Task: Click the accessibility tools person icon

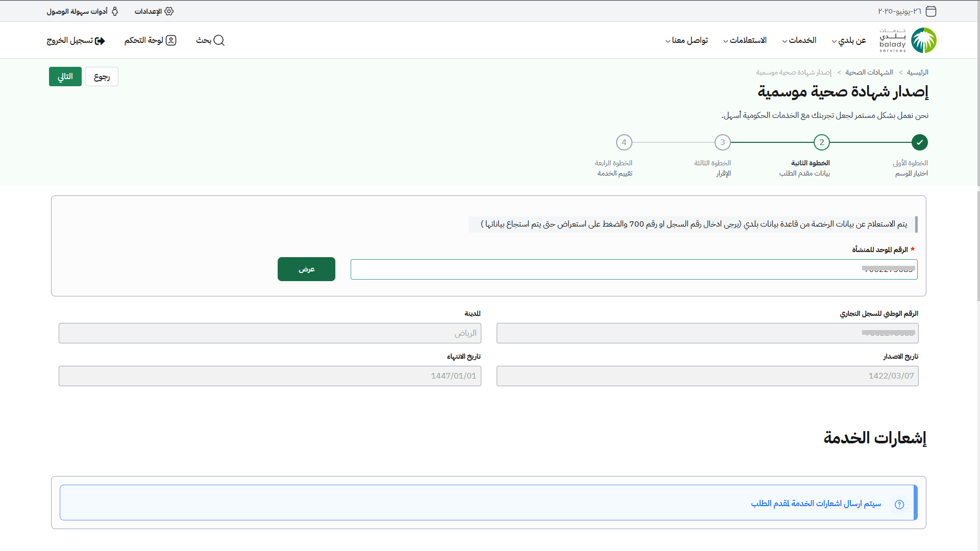Action: pyautogui.click(x=115, y=11)
